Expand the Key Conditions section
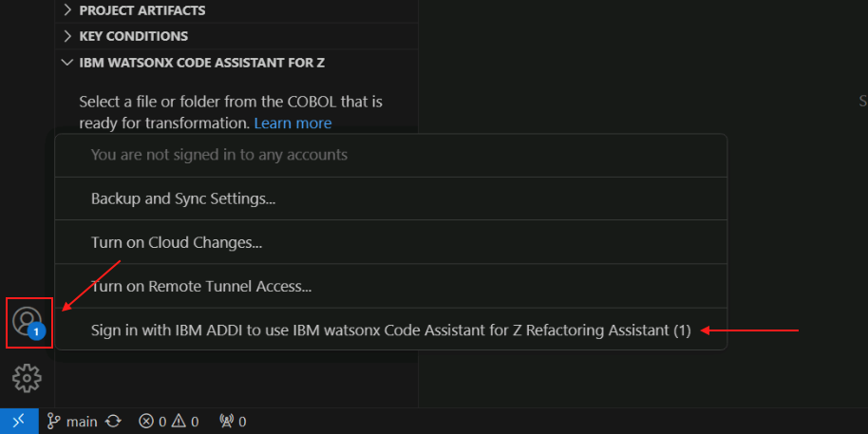 click(x=236, y=36)
